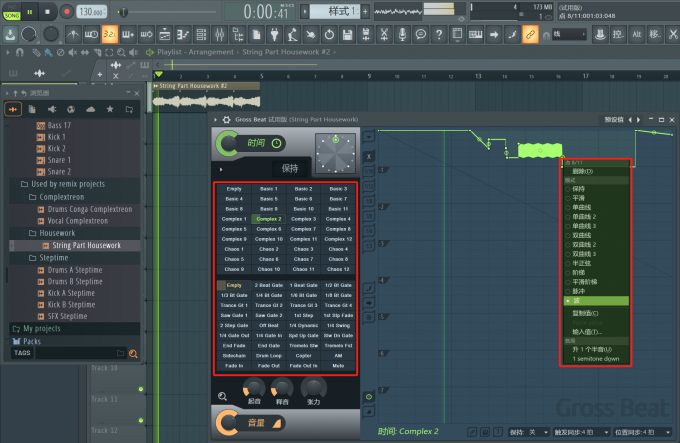Click the TAGS input field

coord(81,353)
